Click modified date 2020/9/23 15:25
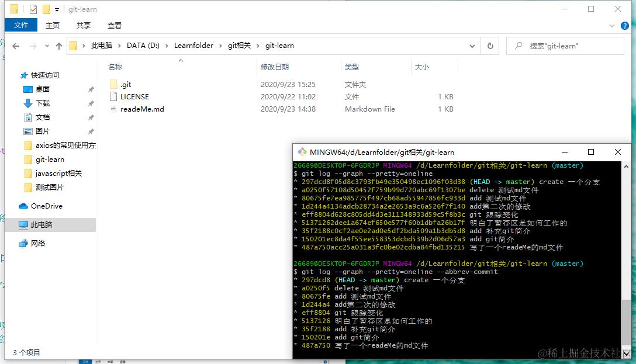Screen dimensions: 636x364 coord(288,84)
